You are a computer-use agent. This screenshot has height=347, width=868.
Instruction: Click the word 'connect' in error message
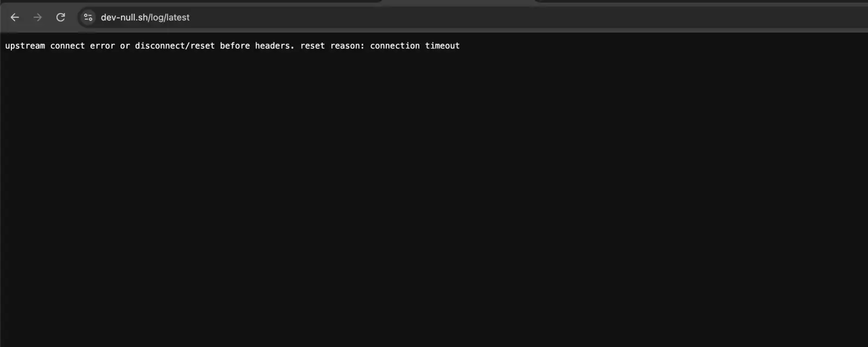tap(67, 46)
